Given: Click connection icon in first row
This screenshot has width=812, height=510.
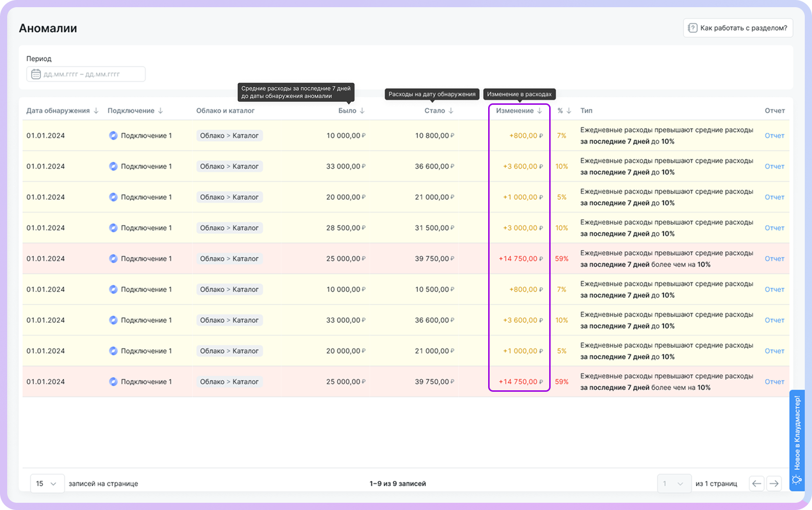Looking at the screenshot, I should point(113,136).
